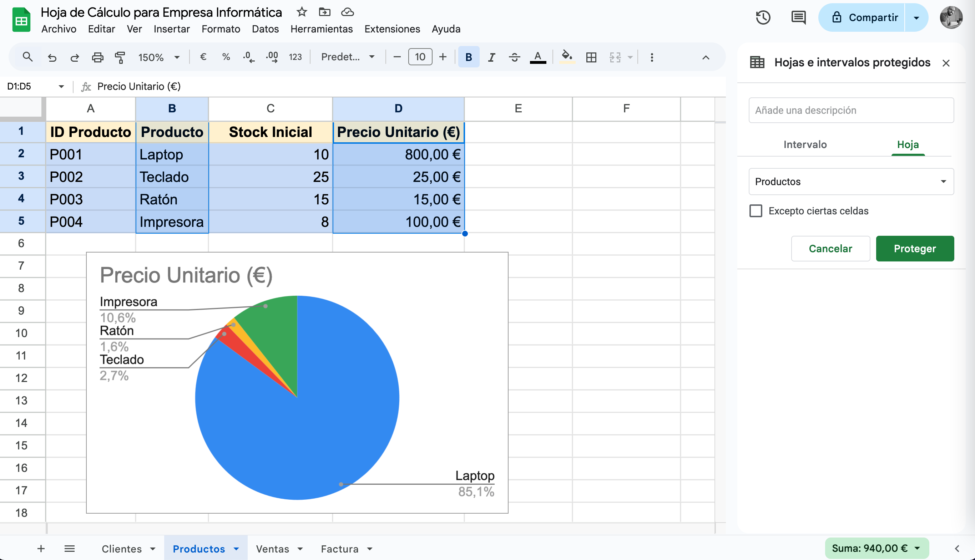Screen dimensions: 975x560
Task: Click the Cancelar button
Action: [830, 249]
